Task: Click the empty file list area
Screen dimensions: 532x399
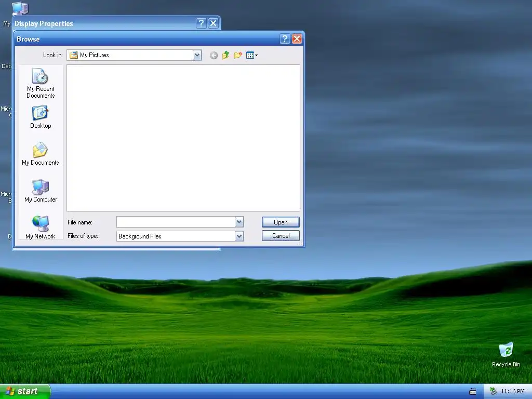Action: 183,138
